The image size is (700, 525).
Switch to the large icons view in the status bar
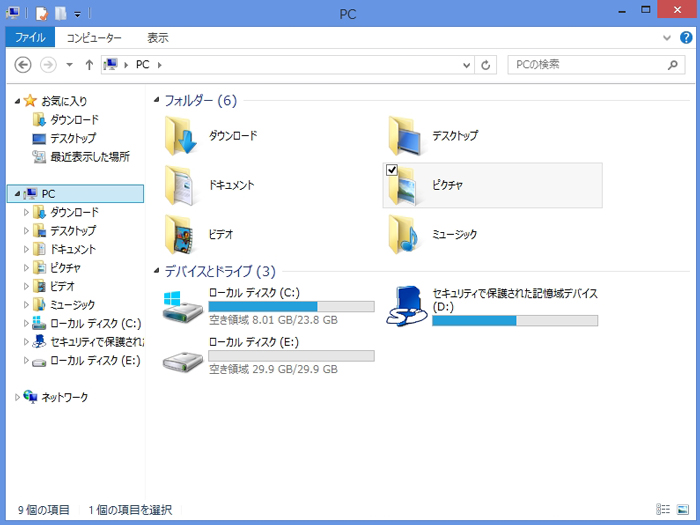(x=683, y=509)
